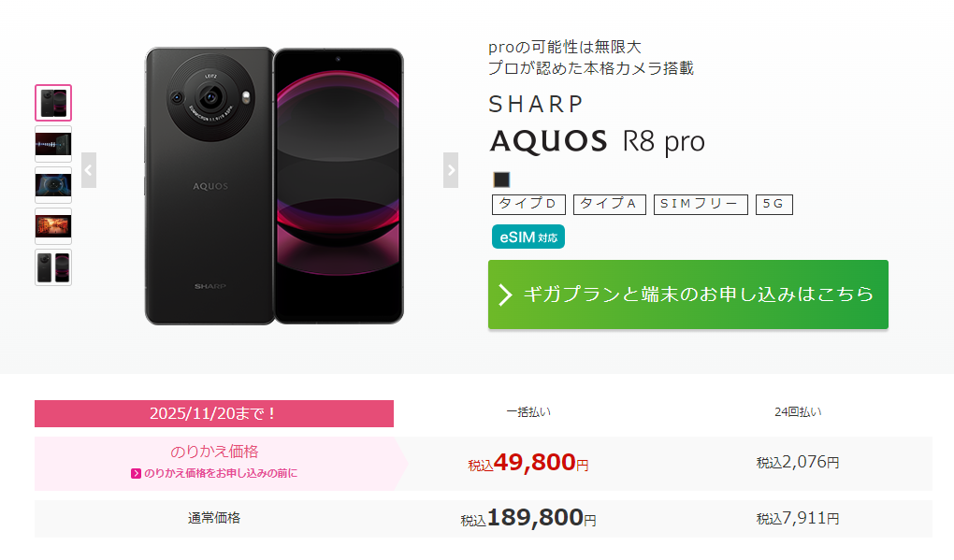Click the 税込49,800円 switch price

pyautogui.click(x=528, y=464)
